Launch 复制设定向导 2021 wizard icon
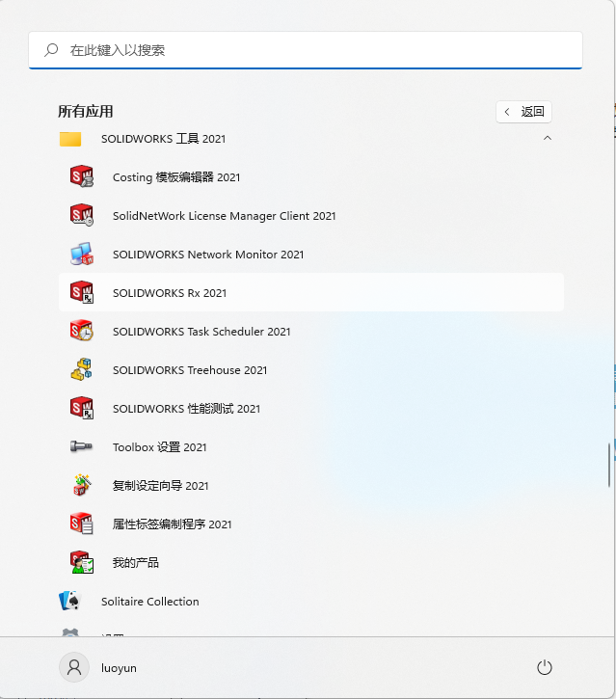The width and height of the screenshot is (616, 699). coord(82,485)
